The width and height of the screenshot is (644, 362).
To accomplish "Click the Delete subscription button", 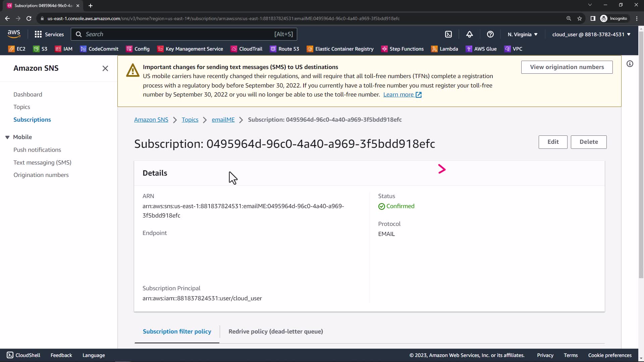I will point(588,142).
